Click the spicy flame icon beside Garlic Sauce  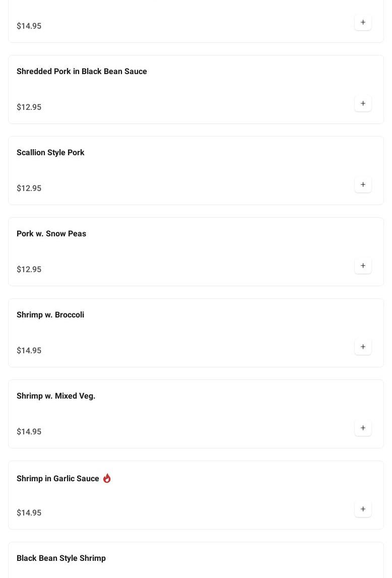coord(107,478)
